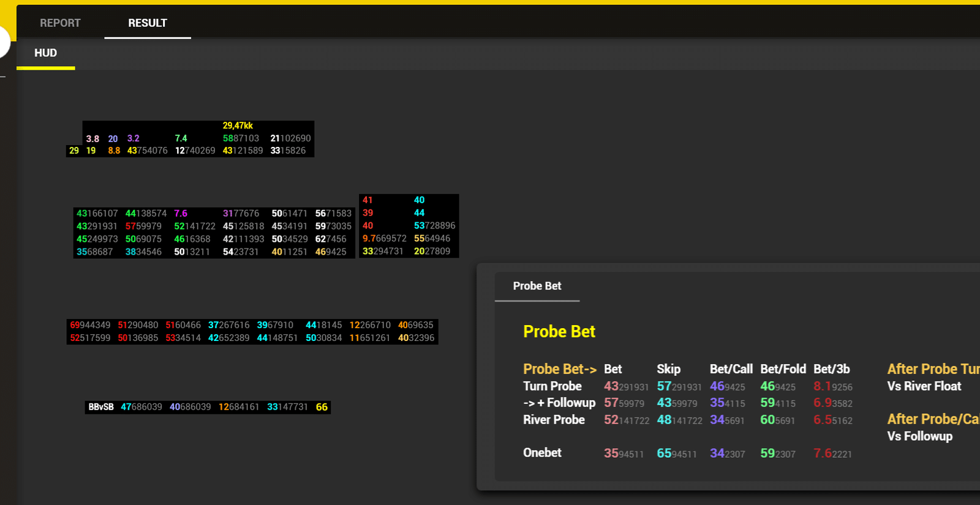Image resolution: width=980 pixels, height=505 pixels.
Task: Click the purple 3.2 stat
Action: click(134, 138)
